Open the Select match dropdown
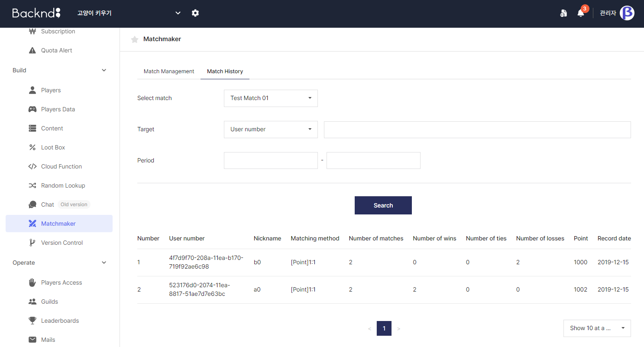This screenshot has height=347, width=644. (x=271, y=98)
